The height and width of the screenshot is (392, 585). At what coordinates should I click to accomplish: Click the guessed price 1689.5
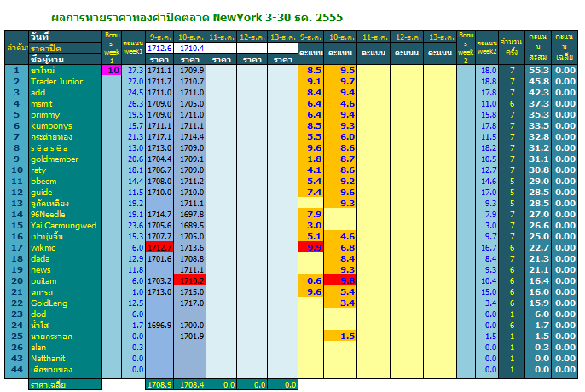click(x=190, y=226)
